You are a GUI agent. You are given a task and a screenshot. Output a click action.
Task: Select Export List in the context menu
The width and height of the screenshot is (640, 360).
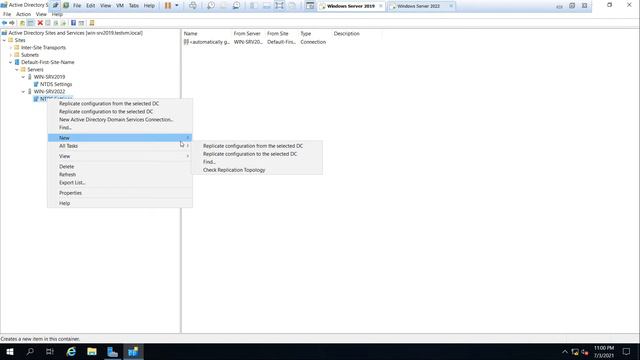click(120, 182)
